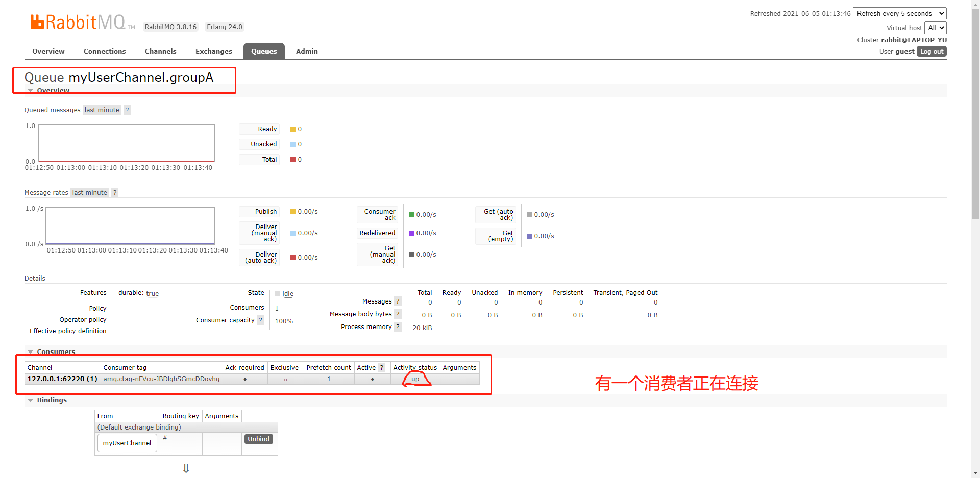The height and width of the screenshot is (478, 980).
Task: Unbind the myUserChannel binding
Action: tap(259, 439)
